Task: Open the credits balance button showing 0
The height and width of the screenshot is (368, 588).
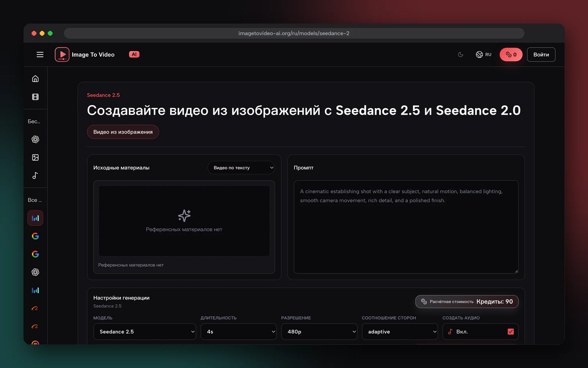Action: [x=511, y=54]
